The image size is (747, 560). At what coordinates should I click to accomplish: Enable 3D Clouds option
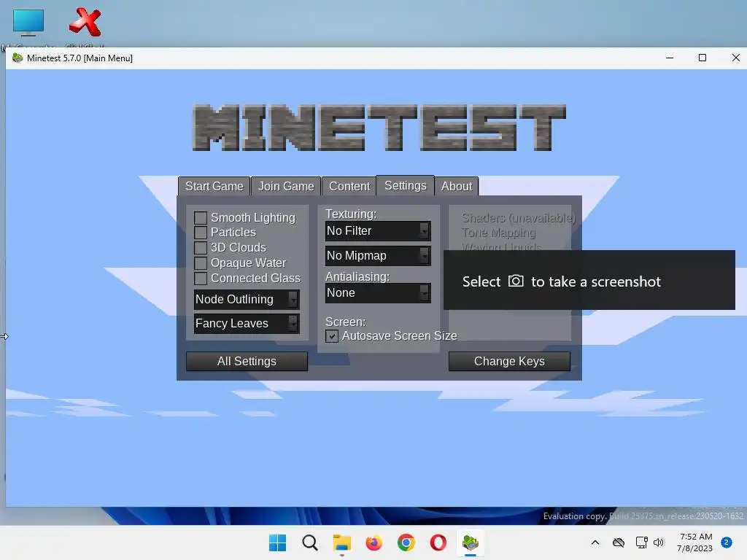coord(201,248)
